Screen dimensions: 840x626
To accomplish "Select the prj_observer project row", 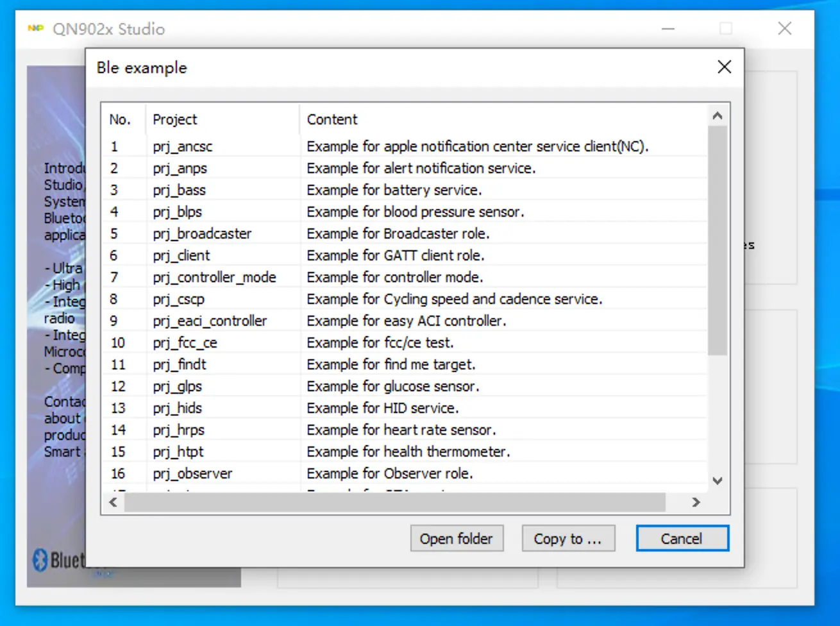I will point(405,473).
